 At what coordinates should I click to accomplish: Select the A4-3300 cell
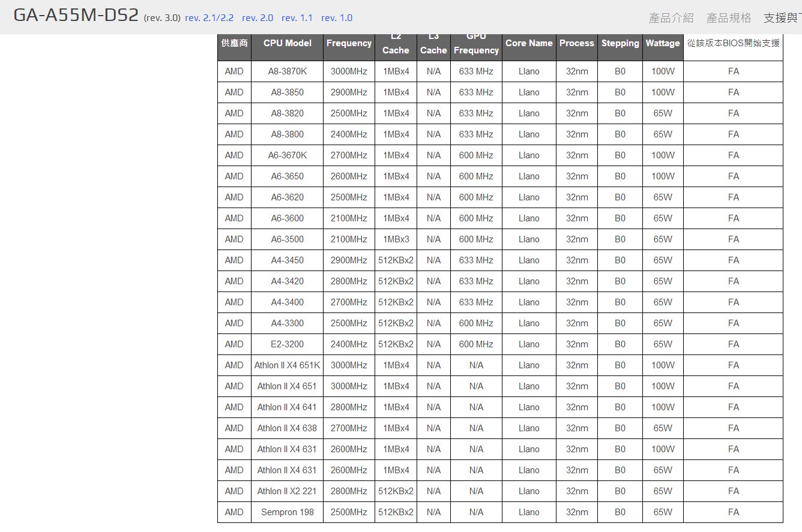point(288,323)
